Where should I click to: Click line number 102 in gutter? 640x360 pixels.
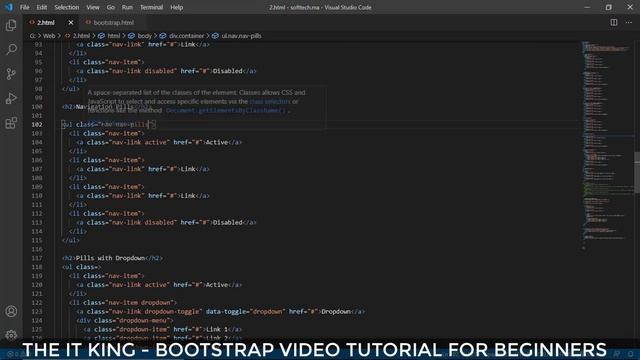point(37,124)
